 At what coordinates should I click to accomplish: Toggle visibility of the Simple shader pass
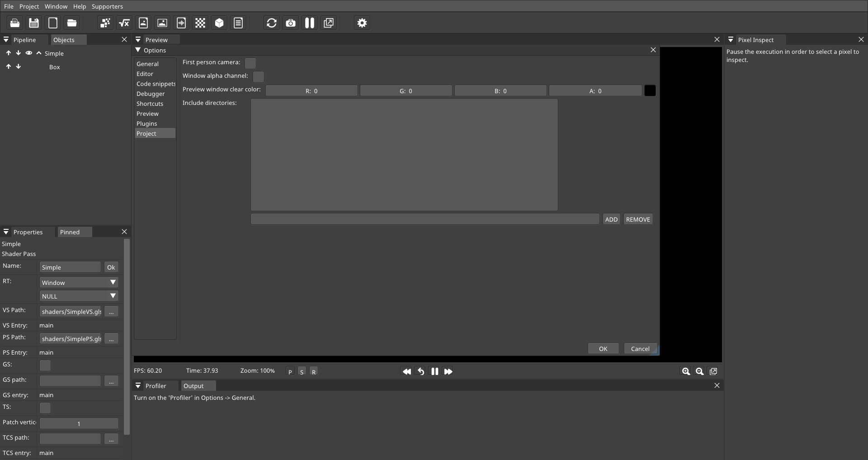coord(28,53)
